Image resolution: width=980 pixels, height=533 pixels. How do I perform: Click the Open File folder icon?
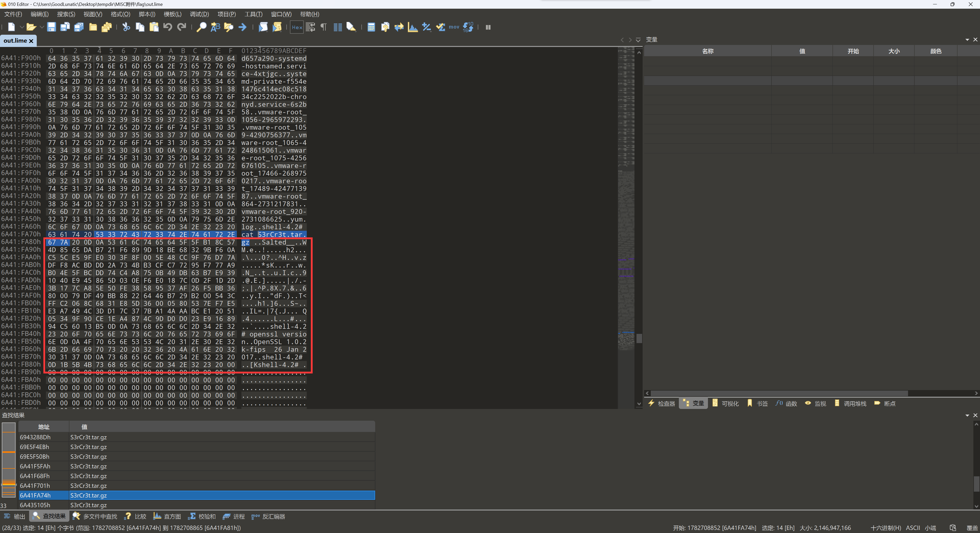click(31, 27)
